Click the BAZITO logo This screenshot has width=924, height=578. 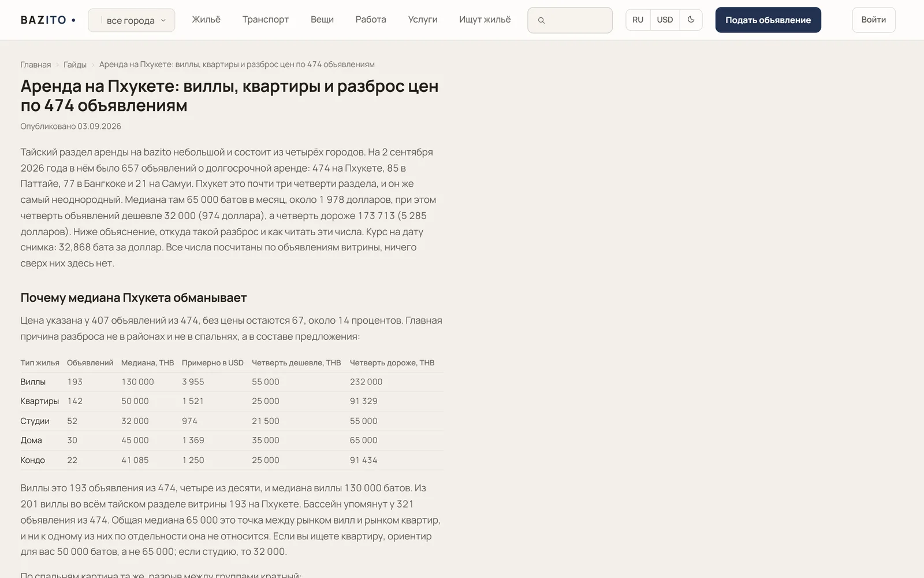[48, 20]
